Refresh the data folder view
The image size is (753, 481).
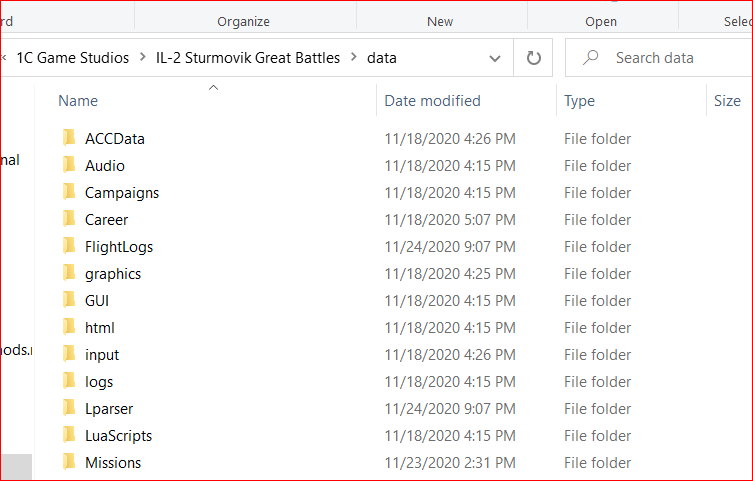coord(533,58)
